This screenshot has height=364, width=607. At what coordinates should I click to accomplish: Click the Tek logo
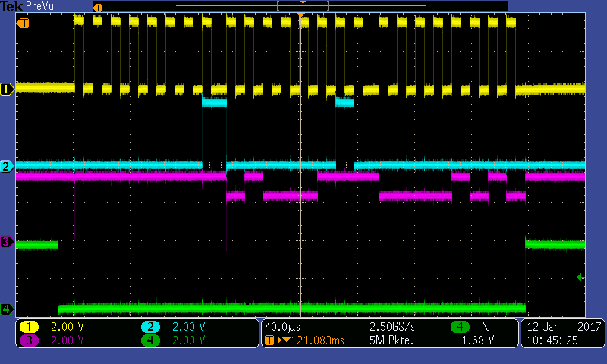coord(11,6)
